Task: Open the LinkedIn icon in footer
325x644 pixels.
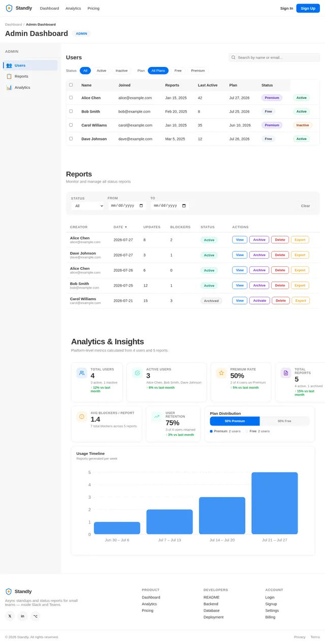Action: click(x=22, y=616)
